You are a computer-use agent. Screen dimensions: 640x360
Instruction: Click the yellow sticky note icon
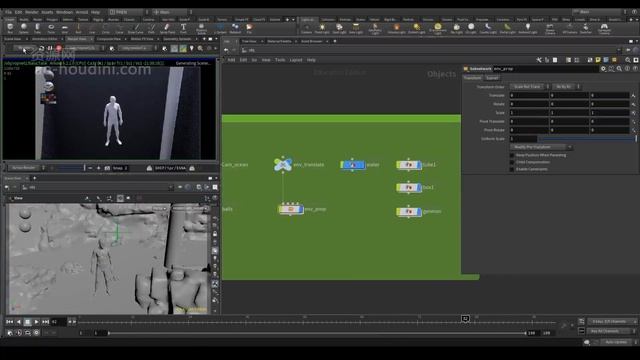coord(598,60)
